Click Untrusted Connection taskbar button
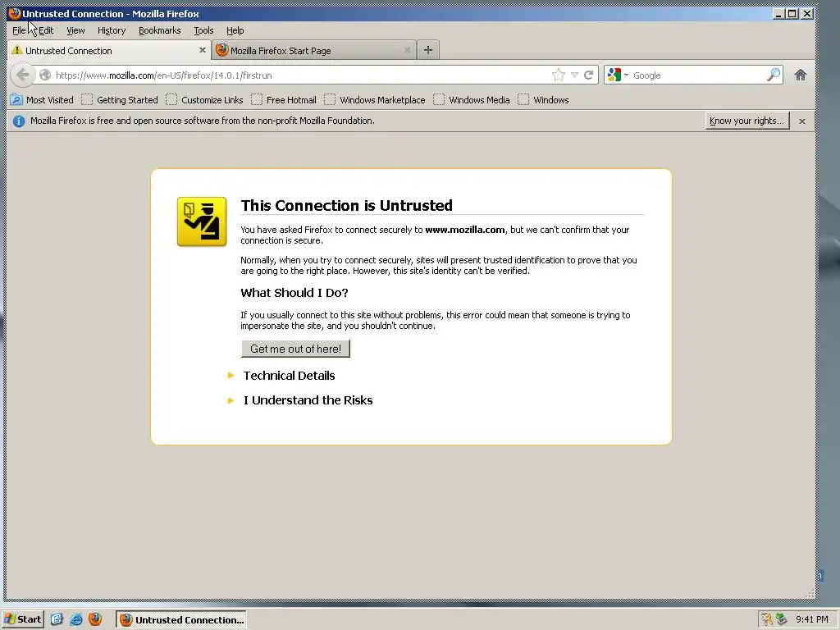 pos(181,620)
